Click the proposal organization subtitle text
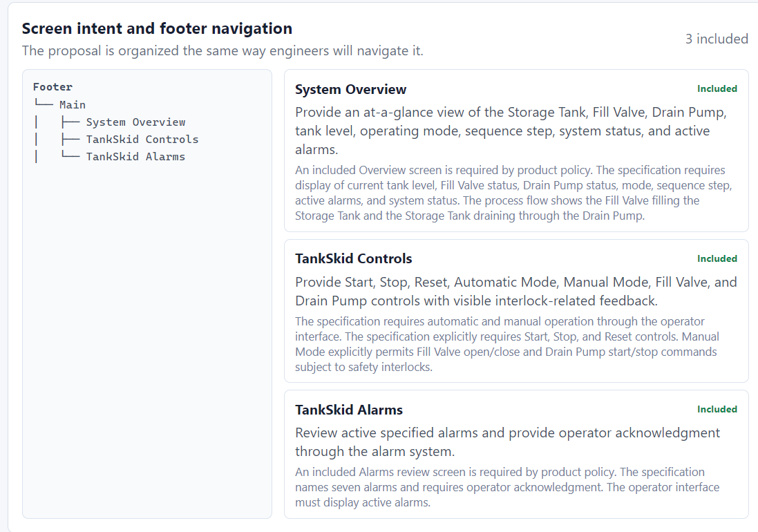This screenshot has height=532, width=758. (x=222, y=50)
